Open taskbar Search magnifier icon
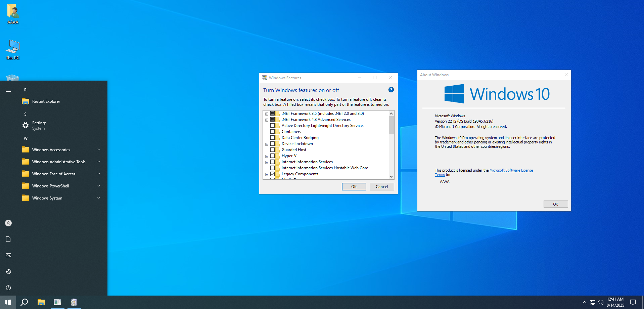Screen dimensions: 644x309 [24, 302]
